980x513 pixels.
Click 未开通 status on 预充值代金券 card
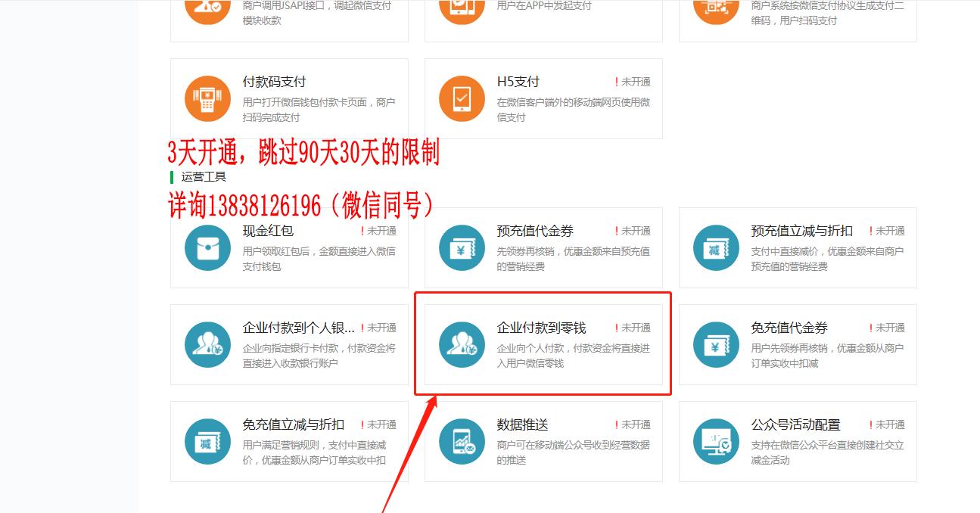pos(633,231)
